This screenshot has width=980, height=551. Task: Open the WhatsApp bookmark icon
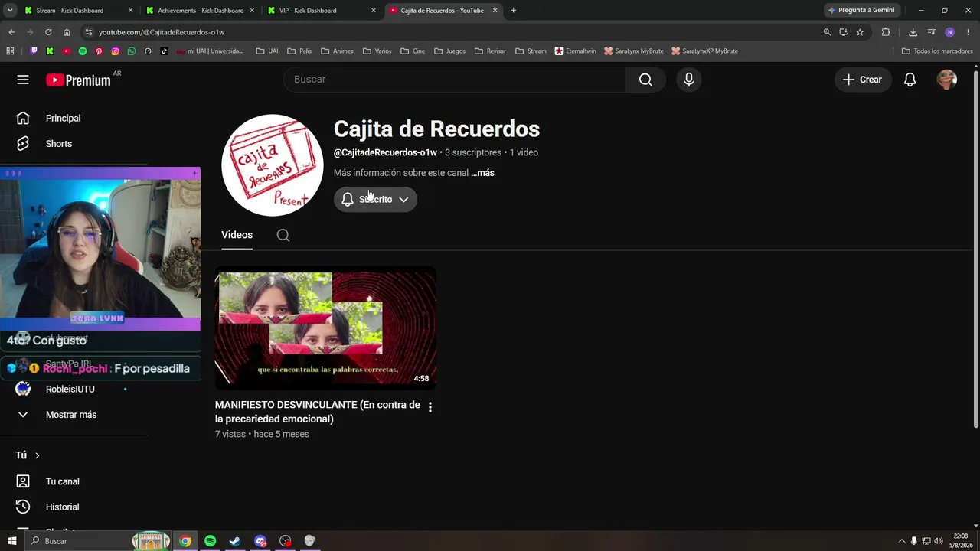(132, 51)
